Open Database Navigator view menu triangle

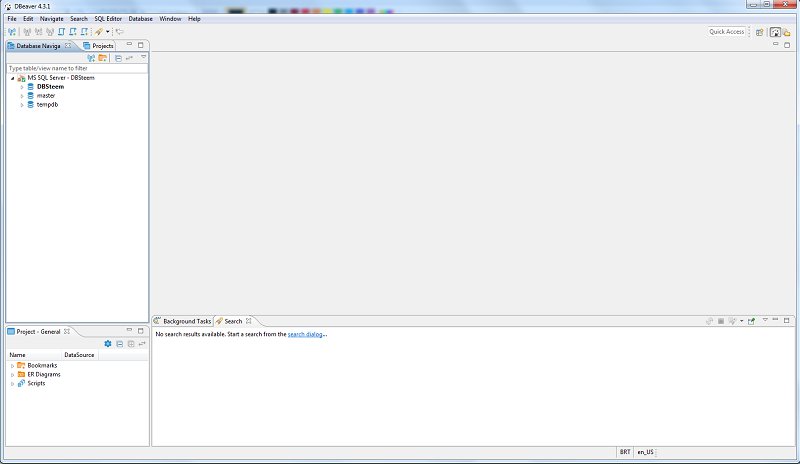click(x=143, y=57)
